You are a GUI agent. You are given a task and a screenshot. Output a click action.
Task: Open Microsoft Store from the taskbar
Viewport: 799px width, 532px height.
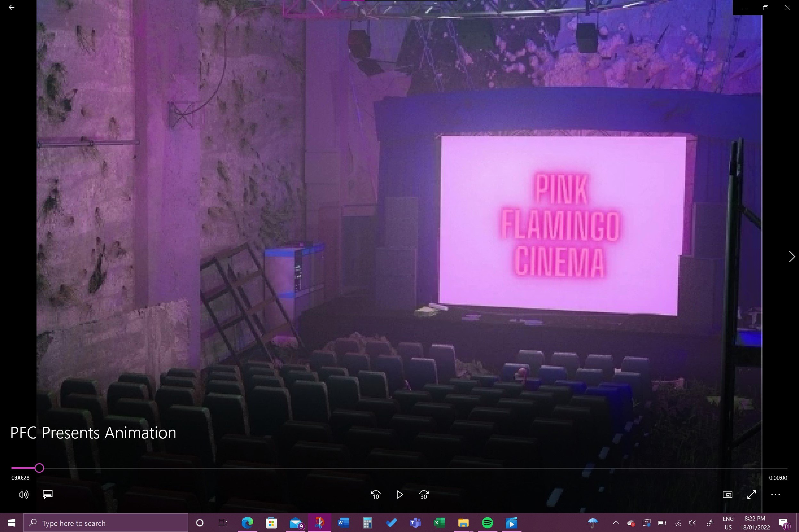271,523
